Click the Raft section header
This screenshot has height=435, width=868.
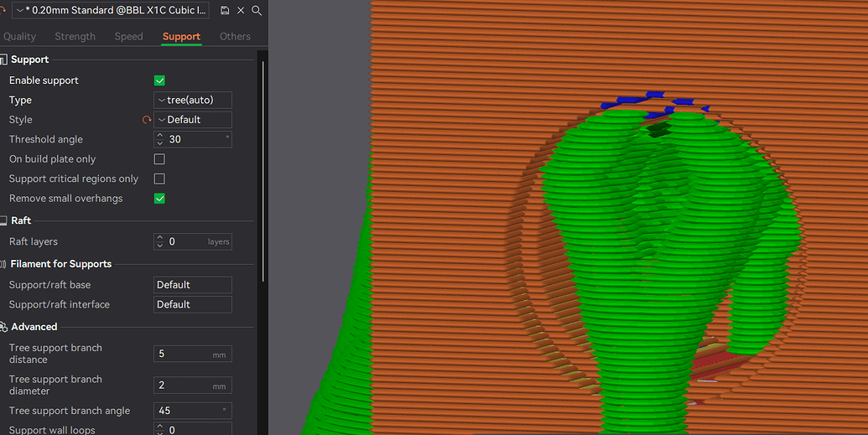pos(21,220)
